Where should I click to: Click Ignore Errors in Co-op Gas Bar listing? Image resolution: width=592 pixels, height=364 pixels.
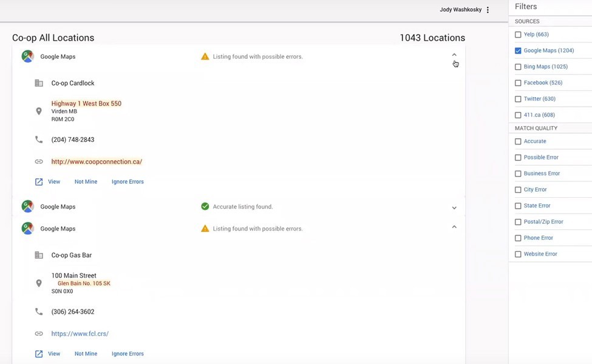128,354
